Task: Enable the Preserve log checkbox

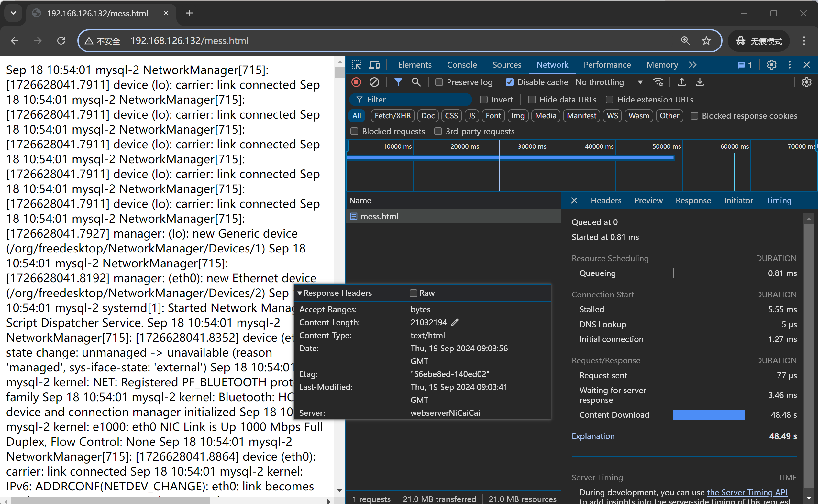Action: point(439,82)
